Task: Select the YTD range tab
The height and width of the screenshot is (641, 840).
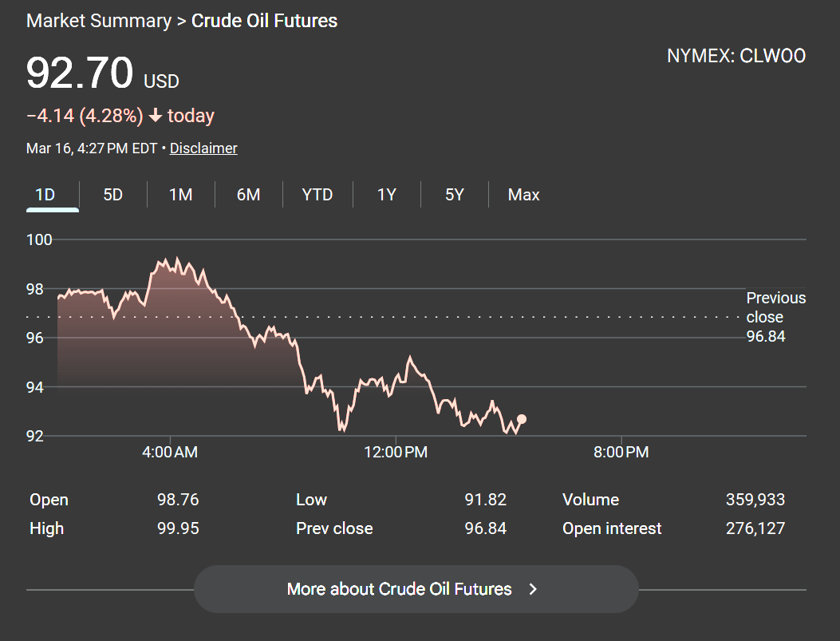Action: tap(317, 195)
